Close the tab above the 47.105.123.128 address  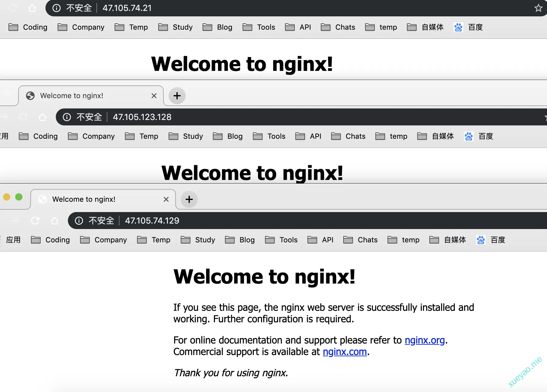click(x=154, y=96)
